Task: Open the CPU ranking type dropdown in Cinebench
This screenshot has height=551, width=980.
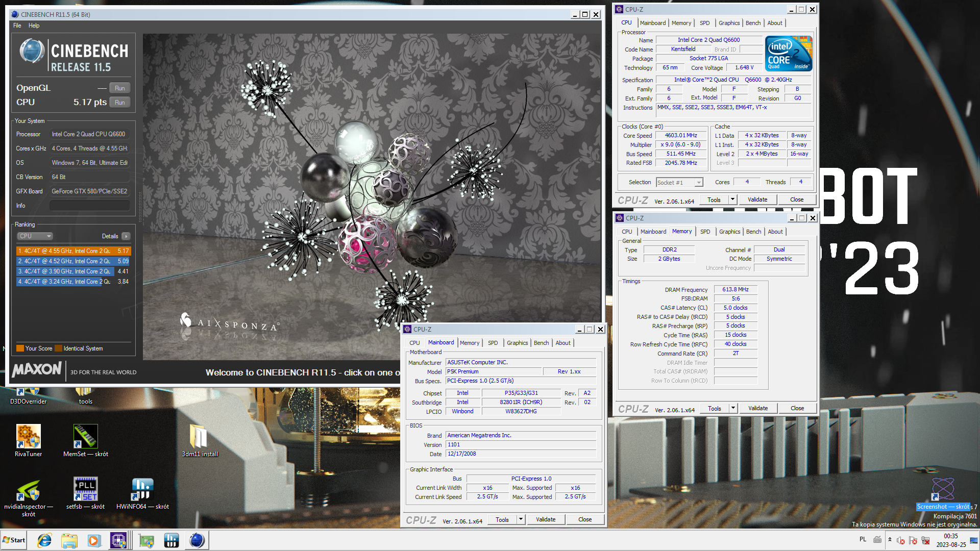Action: coord(35,236)
